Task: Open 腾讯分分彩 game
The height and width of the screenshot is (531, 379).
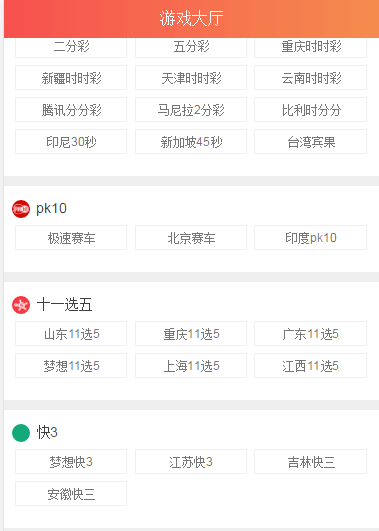Action: (x=71, y=110)
